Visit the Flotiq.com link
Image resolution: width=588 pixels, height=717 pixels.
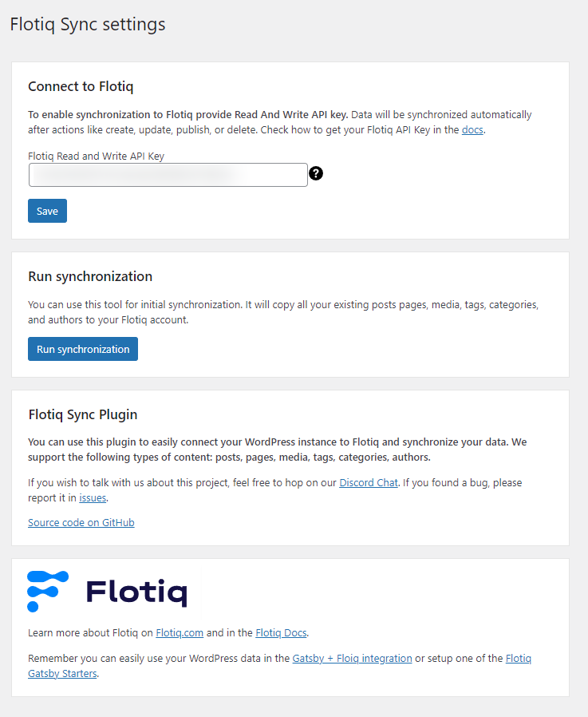point(180,633)
